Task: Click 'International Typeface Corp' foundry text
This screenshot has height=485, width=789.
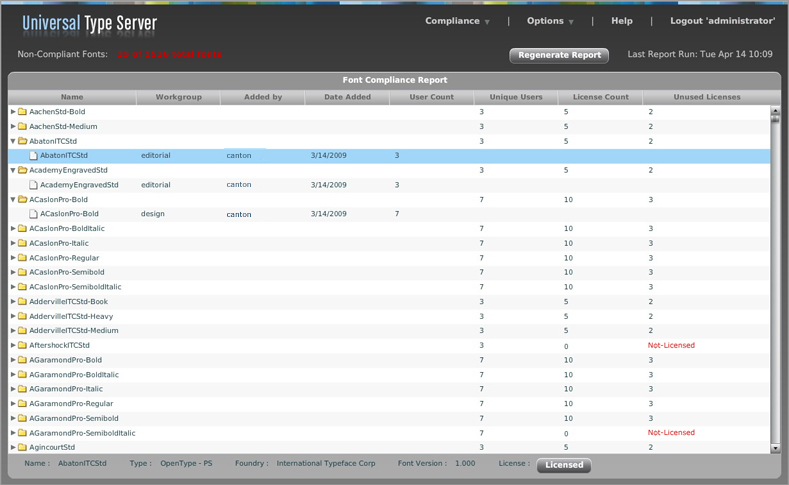Action: [x=326, y=463]
